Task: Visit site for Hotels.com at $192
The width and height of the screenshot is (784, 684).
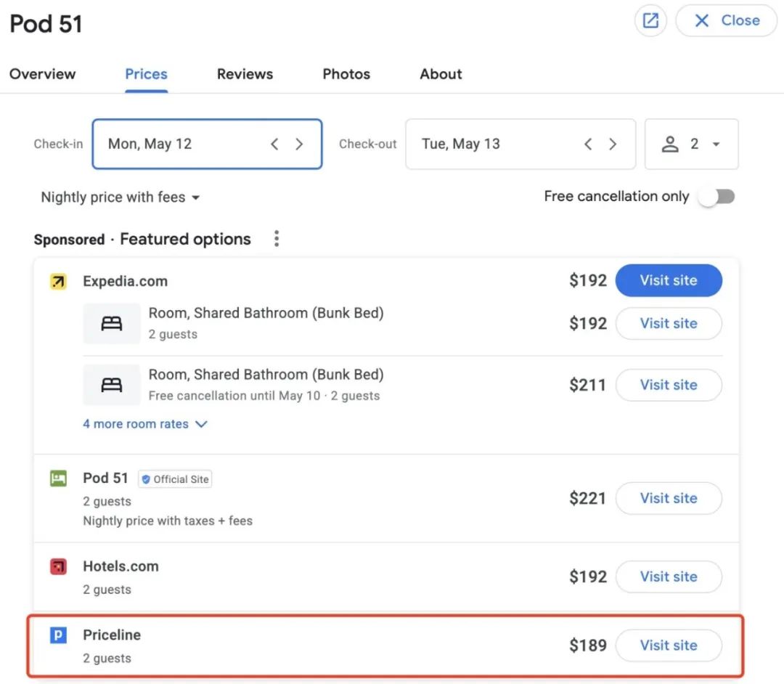Action: (669, 577)
